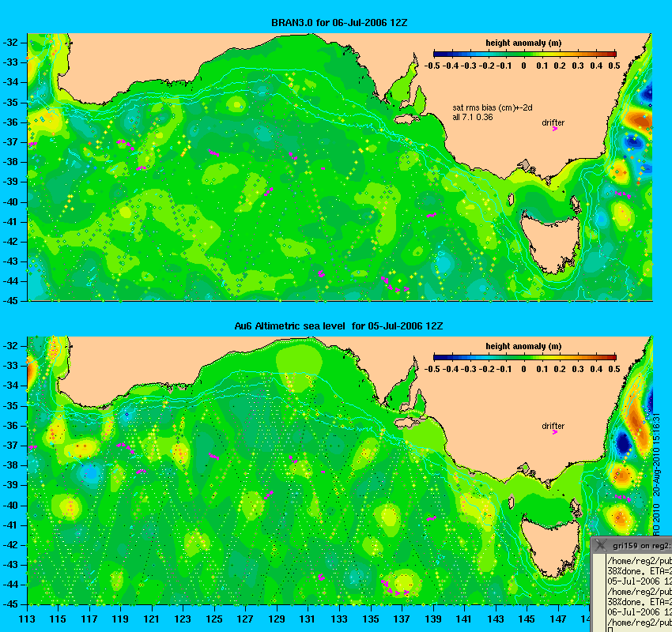Click the 'sat rms bias (cm)+-2d' text

493,107
